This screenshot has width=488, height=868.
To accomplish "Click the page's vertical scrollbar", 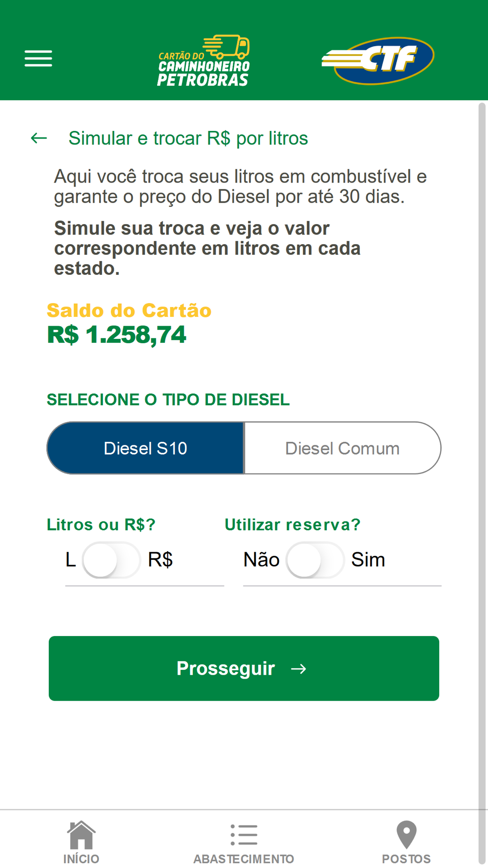I will (482, 439).
